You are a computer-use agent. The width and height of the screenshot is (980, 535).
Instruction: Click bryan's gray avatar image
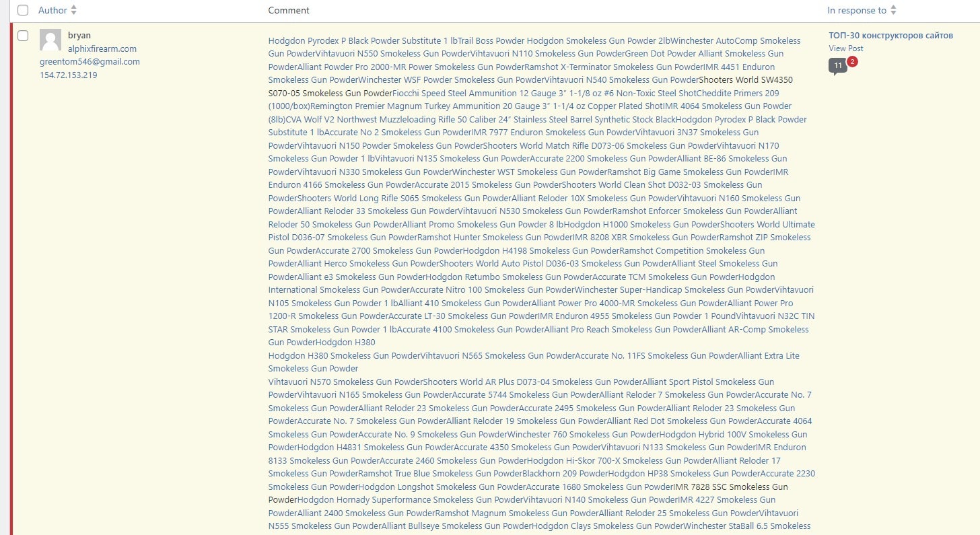[50, 40]
